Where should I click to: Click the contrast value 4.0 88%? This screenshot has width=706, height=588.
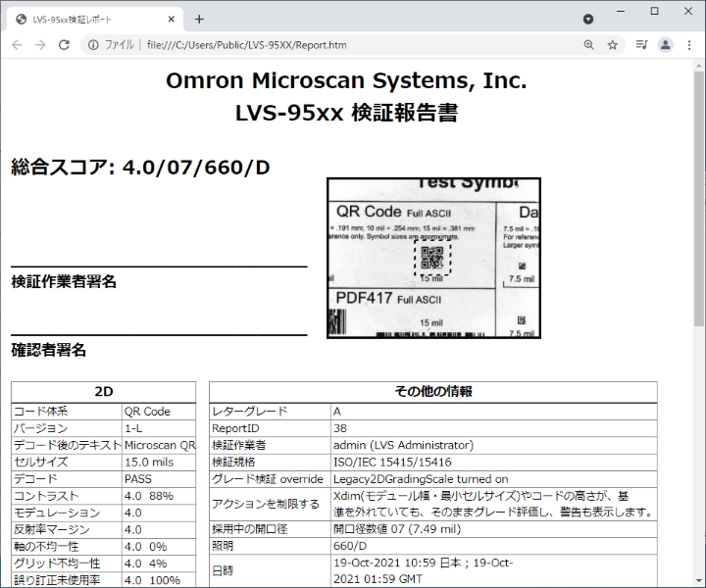[159, 496]
